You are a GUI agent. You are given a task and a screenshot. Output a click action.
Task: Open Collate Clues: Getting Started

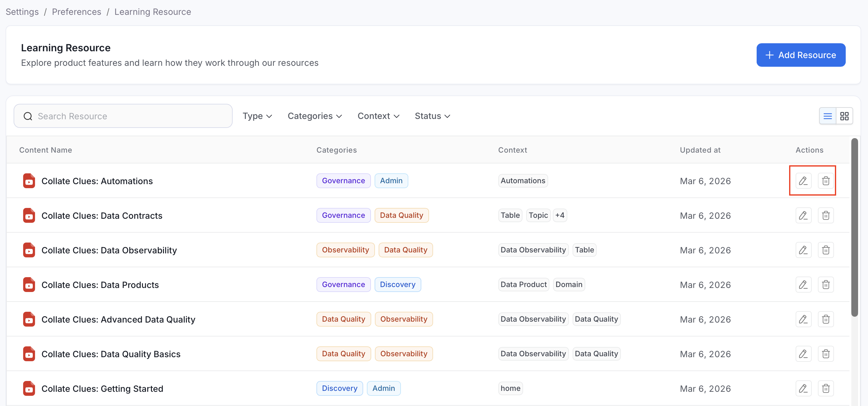tap(102, 389)
